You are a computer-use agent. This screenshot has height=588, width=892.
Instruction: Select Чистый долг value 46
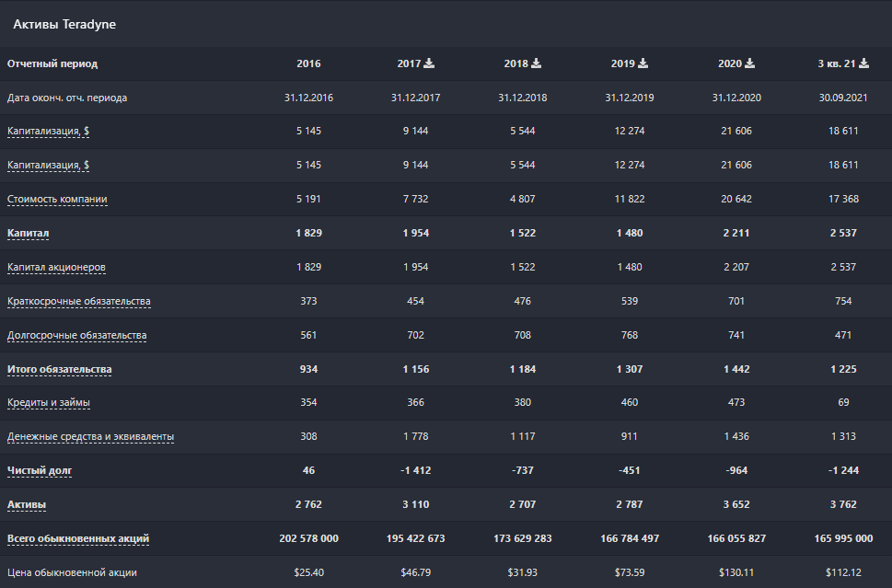point(308,471)
